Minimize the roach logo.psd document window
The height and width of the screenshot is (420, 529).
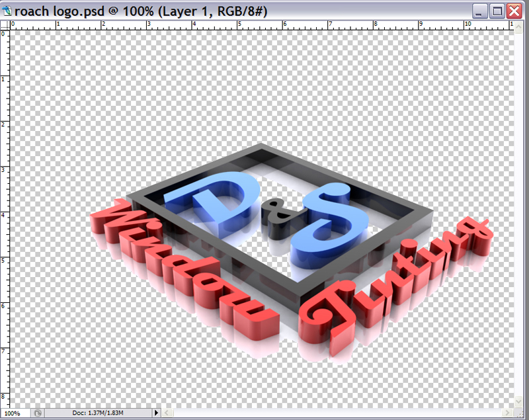pos(479,11)
